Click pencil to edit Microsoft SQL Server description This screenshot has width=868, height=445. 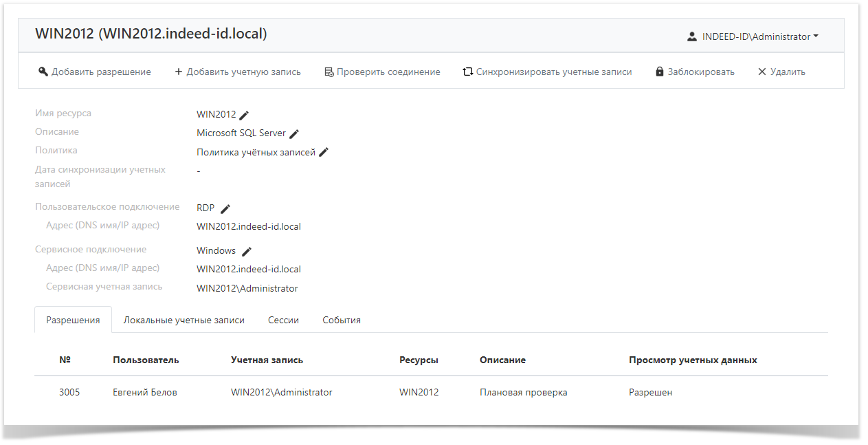(x=294, y=133)
